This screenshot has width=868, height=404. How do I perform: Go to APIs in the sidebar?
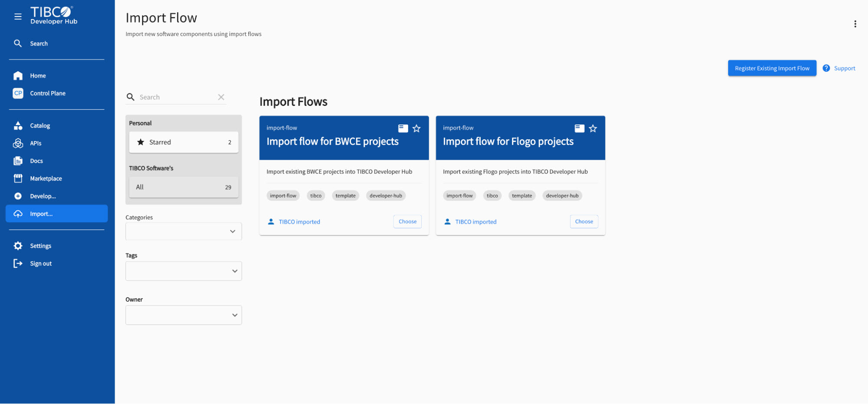point(36,143)
